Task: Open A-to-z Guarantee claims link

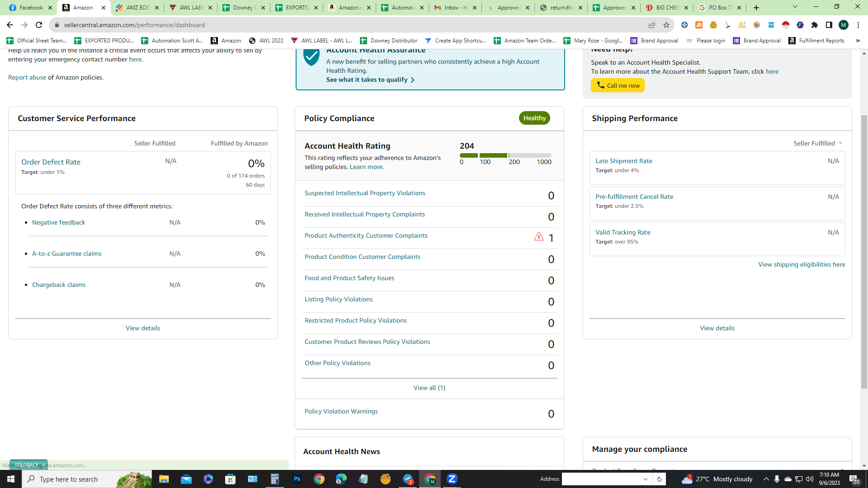Action: point(66,254)
